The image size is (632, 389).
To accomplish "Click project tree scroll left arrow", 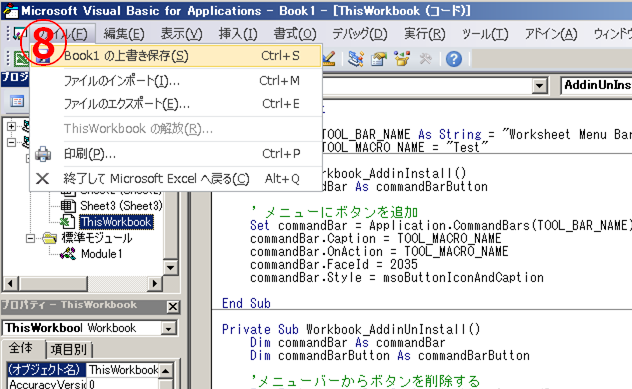I will (x=10, y=283).
